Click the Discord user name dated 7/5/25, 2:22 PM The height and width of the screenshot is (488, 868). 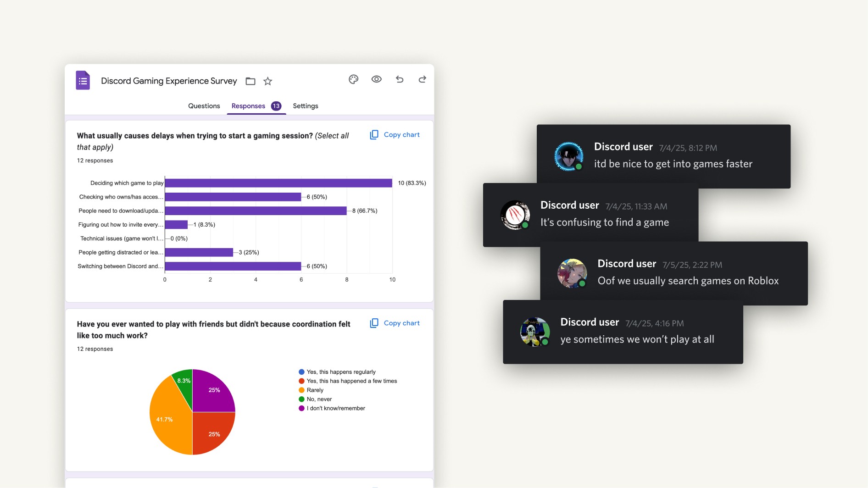pos(627,264)
